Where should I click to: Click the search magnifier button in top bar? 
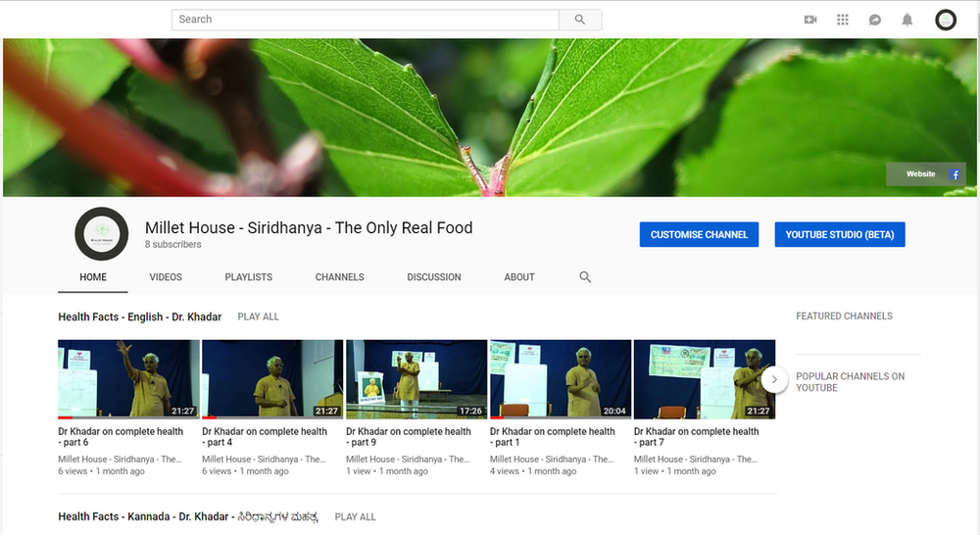pyautogui.click(x=580, y=20)
